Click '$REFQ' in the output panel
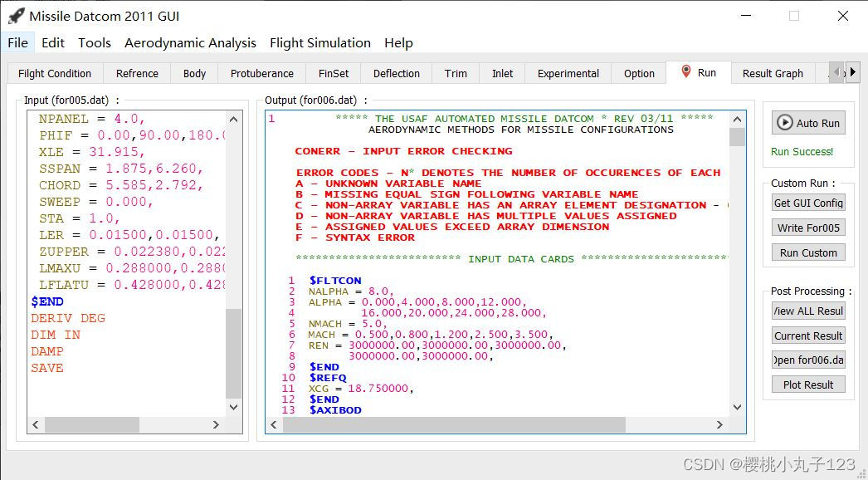This screenshot has height=480, width=868. (x=328, y=378)
